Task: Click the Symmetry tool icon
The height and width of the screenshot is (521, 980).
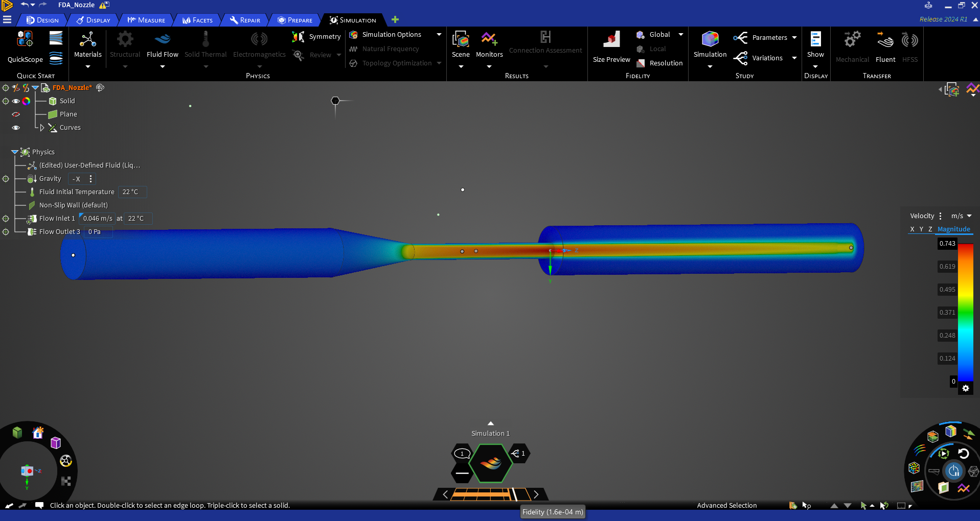Action: (299, 36)
